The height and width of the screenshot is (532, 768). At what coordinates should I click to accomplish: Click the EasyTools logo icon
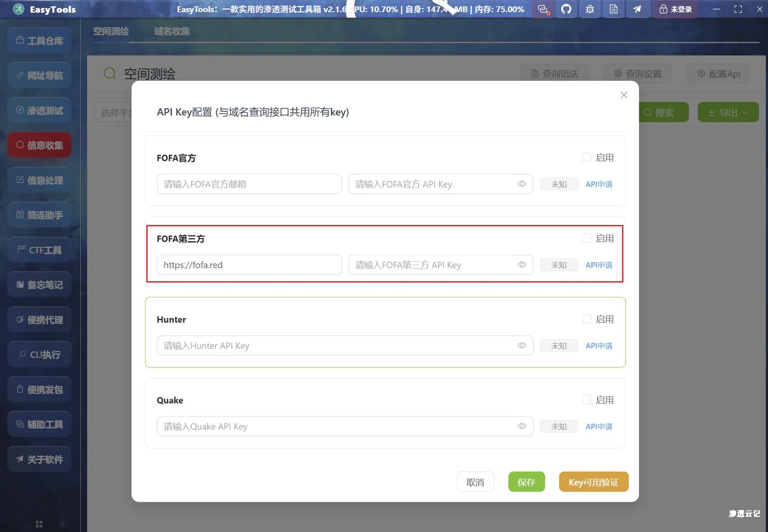pyautogui.click(x=18, y=9)
